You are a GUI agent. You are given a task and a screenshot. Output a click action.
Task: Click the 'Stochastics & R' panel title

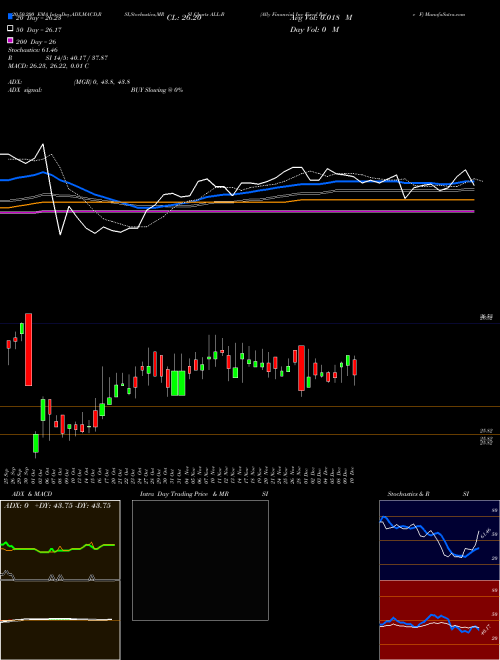point(408,494)
